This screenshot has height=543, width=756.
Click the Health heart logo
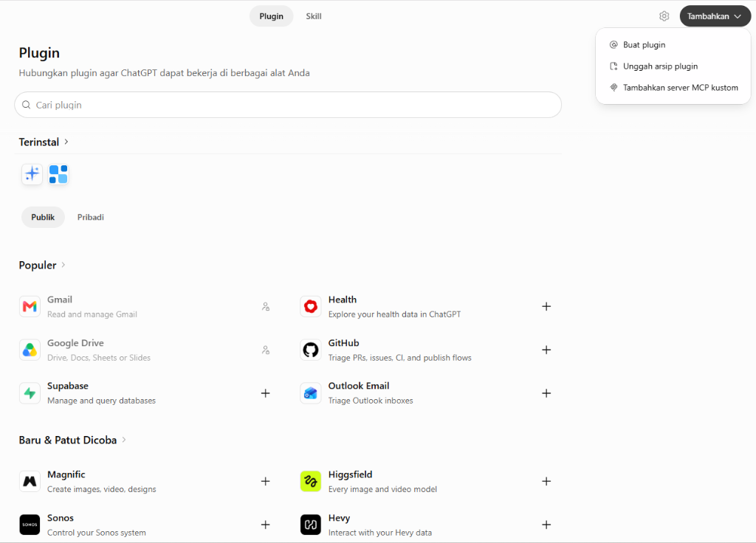[x=311, y=306]
